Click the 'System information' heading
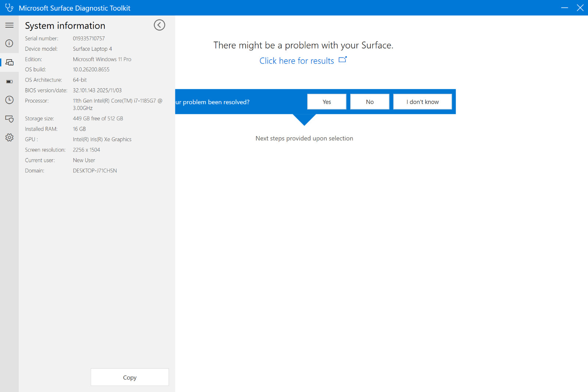 [x=65, y=26]
